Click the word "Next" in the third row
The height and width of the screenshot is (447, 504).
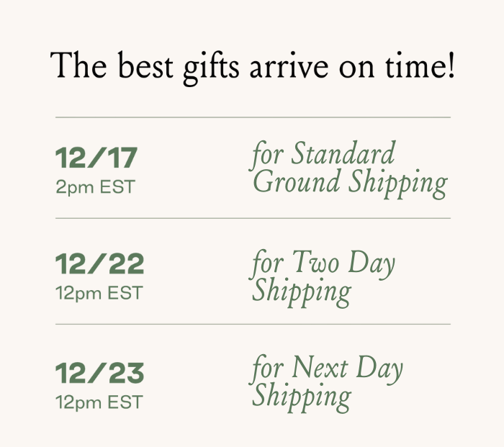319,369
